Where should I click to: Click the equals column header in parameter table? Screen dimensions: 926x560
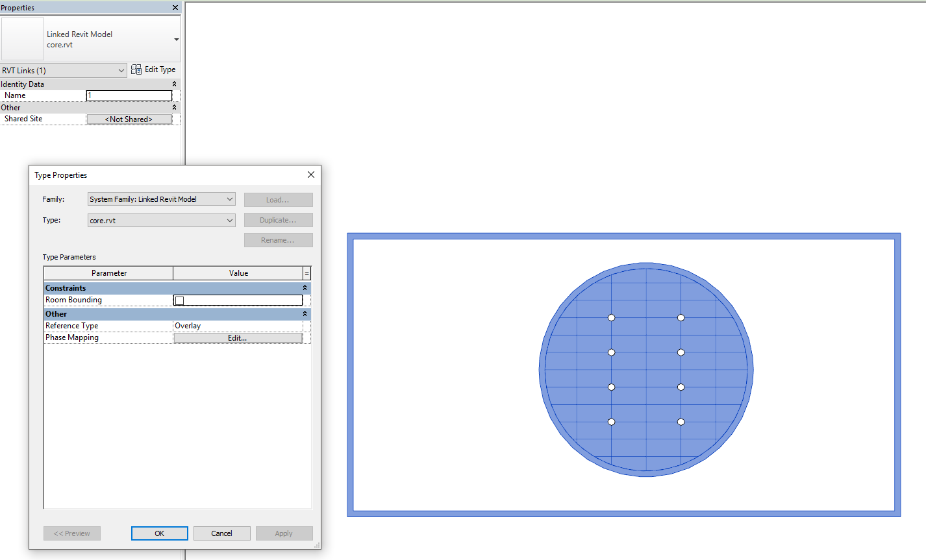307,273
